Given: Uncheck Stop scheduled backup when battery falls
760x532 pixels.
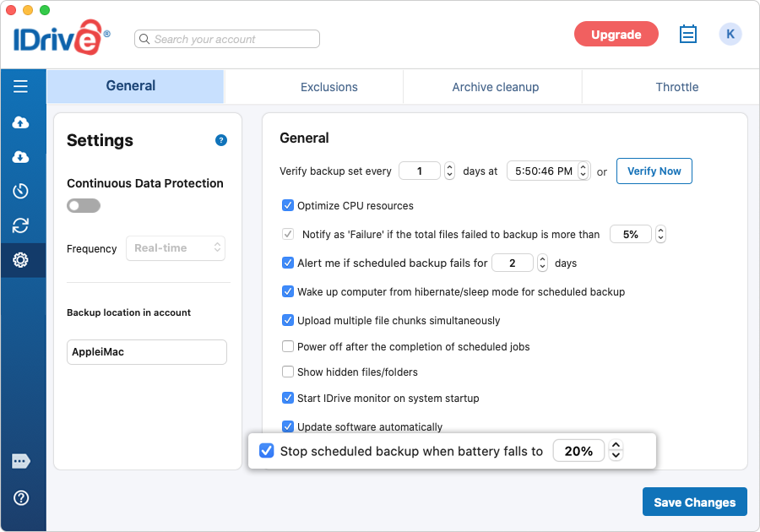Looking at the screenshot, I should [267, 451].
